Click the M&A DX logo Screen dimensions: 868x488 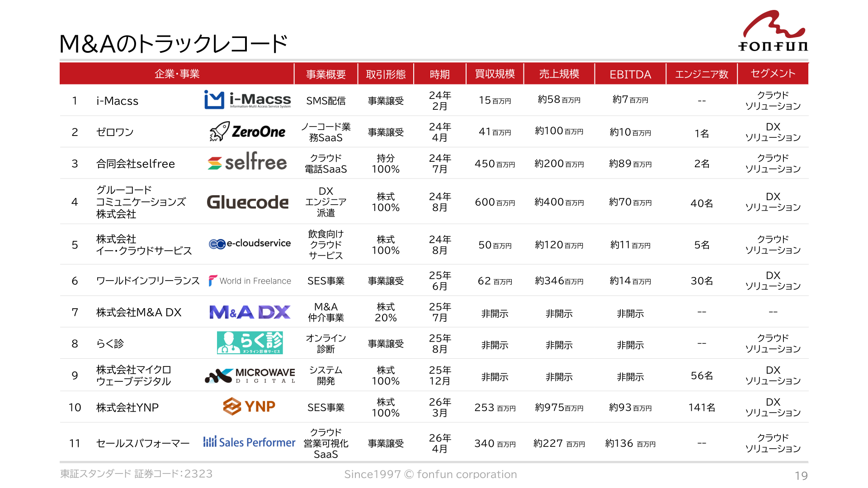(x=250, y=312)
